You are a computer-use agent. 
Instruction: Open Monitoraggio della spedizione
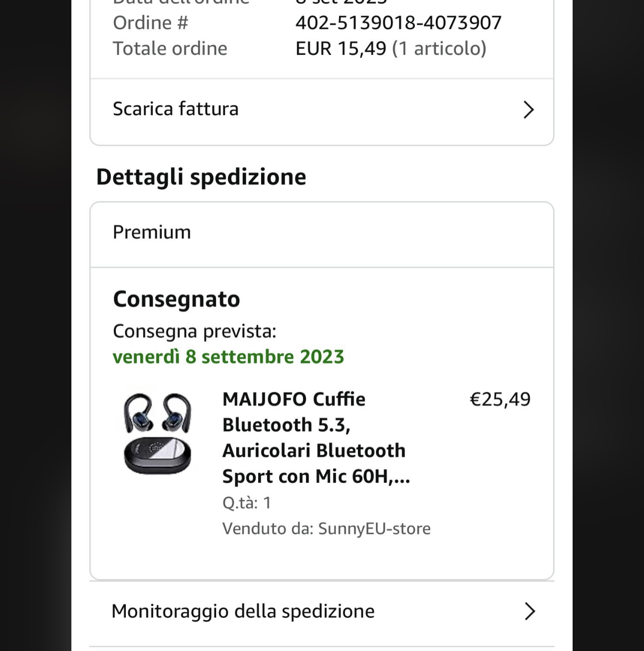coord(322,612)
